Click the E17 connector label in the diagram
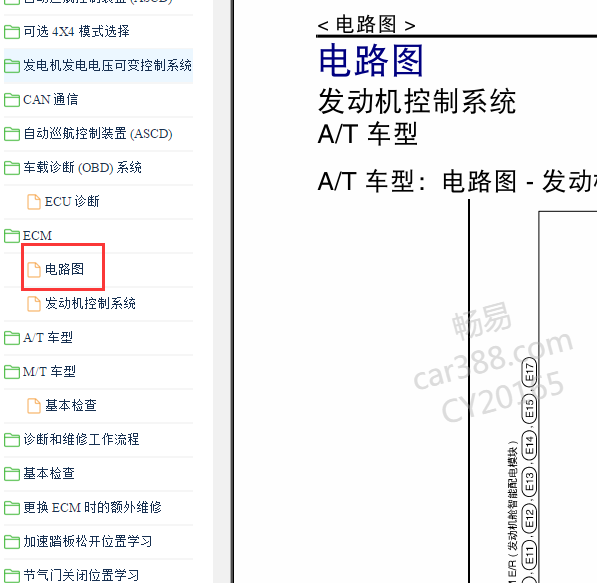 coord(529,372)
